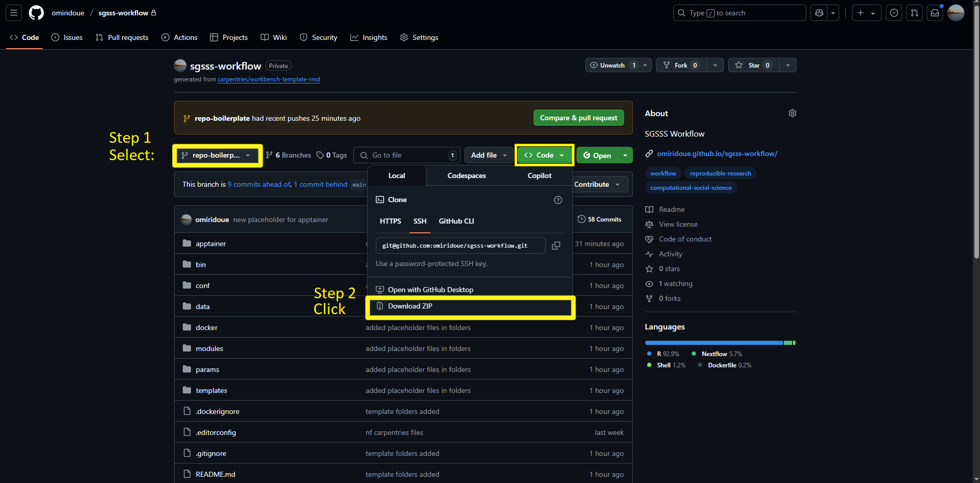This screenshot has height=483, width=980.
Task: Click the clone help question icon
Action: (x=558, y=200)
